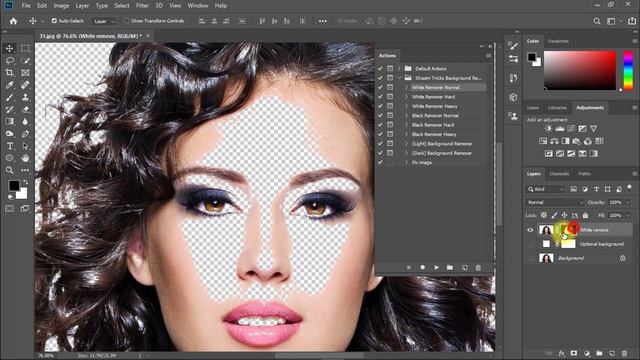Image resolution: width=640 pixels, height=360 pixels.
Task: Switch to the Channels tab
Action: pyautogui.click(x=559, y=174)
